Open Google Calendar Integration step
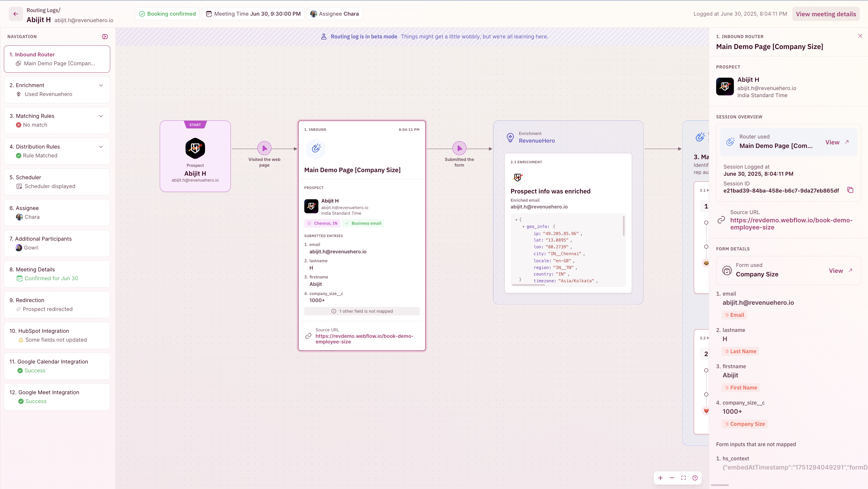The width and height of the screenshot is (868, 489). pos(57,366)
